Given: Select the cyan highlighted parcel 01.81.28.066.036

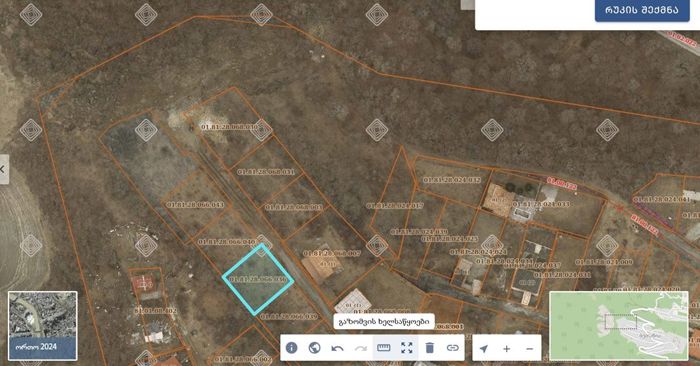Looking at the screenshot, I should [x=258, y=280].
